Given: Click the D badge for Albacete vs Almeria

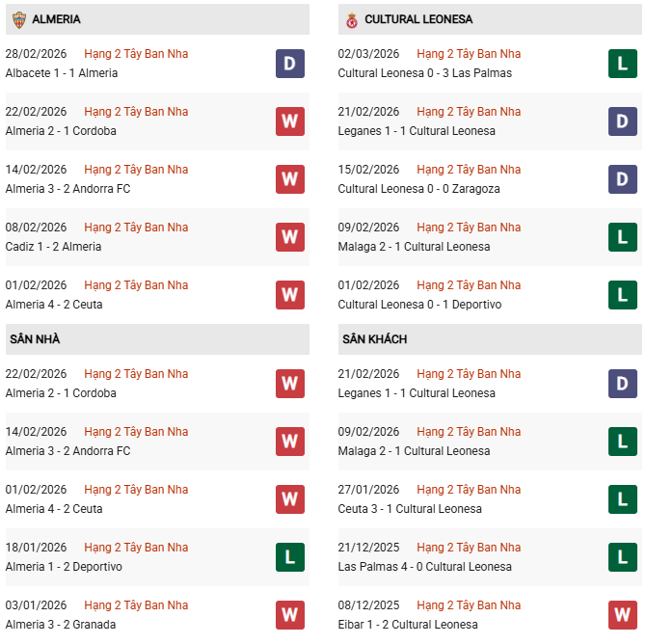Looking at the screenshot, I should click(x=290, y=64).
